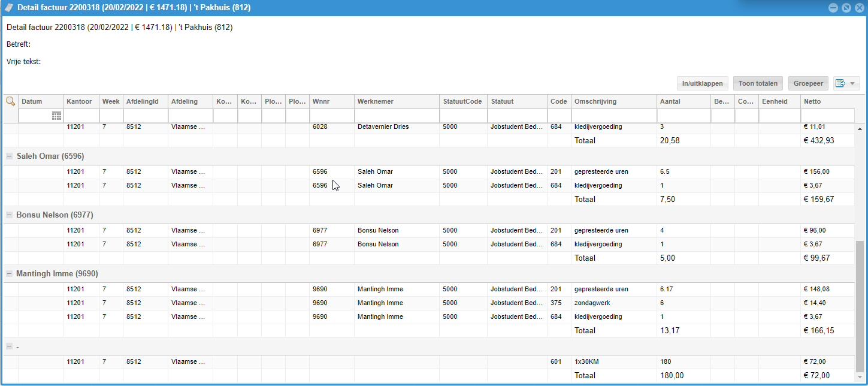The width and height of the screenshot is (868, 386).
Task: Sort by the Wnnr column header
Action: tap(332, 101)
